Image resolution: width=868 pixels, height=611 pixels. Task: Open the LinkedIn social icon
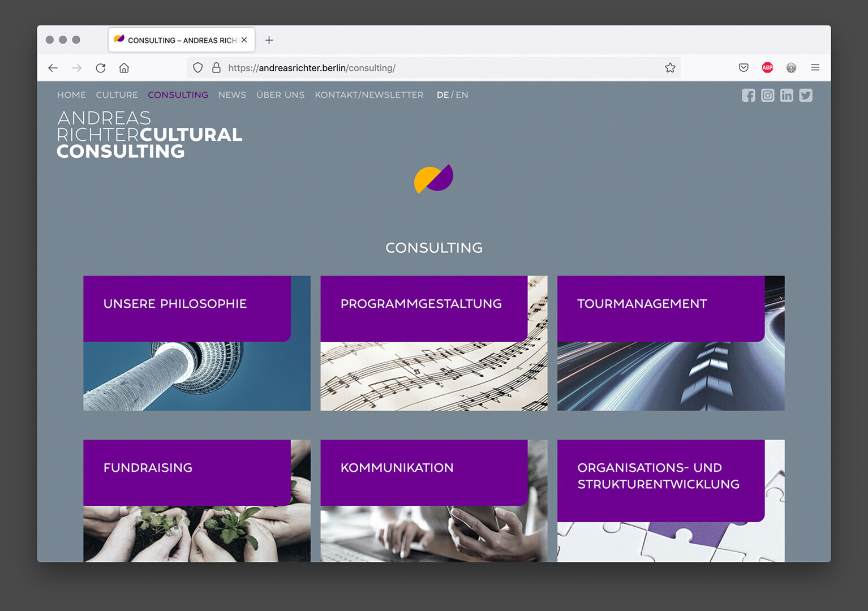click(787, 96)
